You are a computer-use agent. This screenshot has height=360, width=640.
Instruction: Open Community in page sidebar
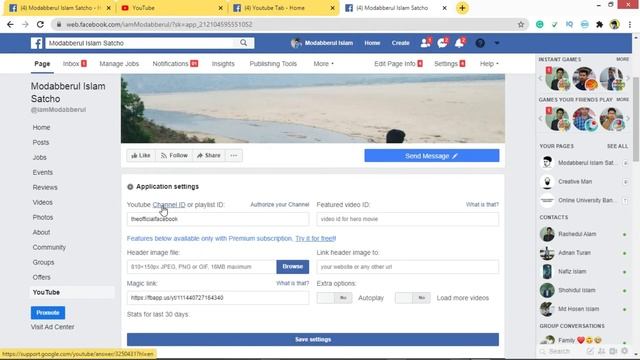(x=49, y=247)
